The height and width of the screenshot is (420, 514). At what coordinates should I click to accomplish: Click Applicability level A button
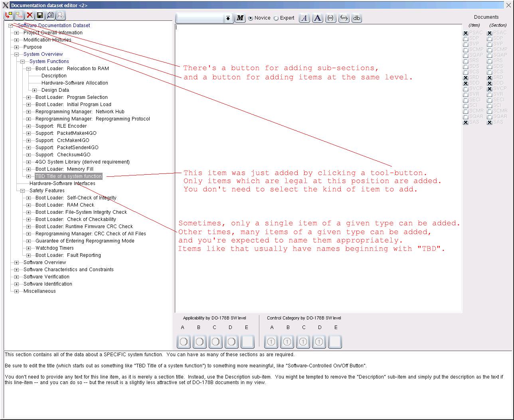pos(184,342)
